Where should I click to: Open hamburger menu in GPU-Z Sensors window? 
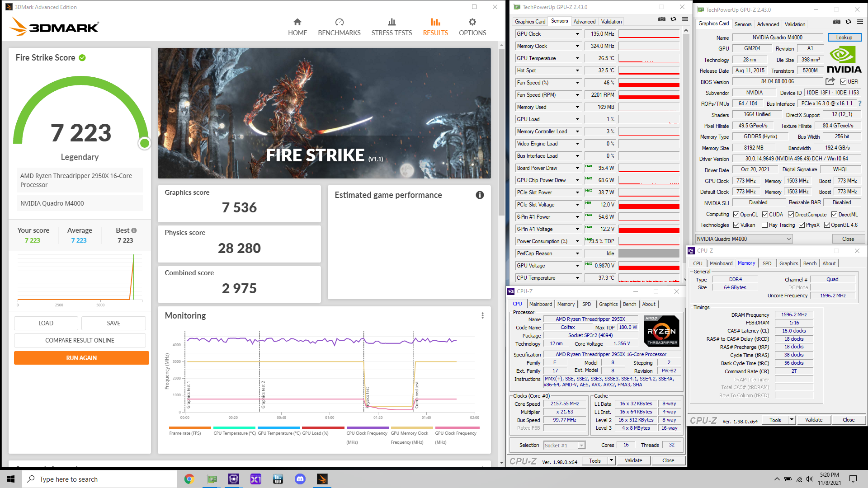685,19
